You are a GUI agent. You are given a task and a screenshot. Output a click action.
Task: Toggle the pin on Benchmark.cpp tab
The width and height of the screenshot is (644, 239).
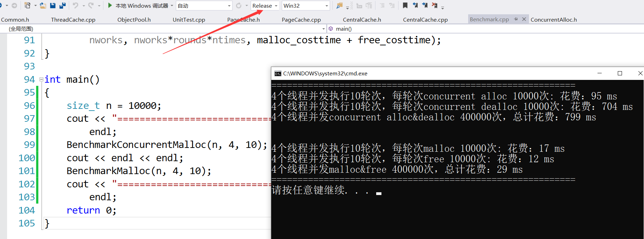pyautogui.click(x=516, y=19)
